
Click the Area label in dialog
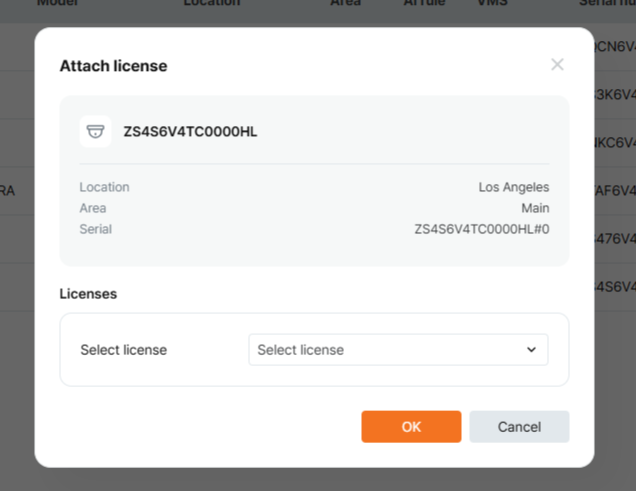coord(93,208)
